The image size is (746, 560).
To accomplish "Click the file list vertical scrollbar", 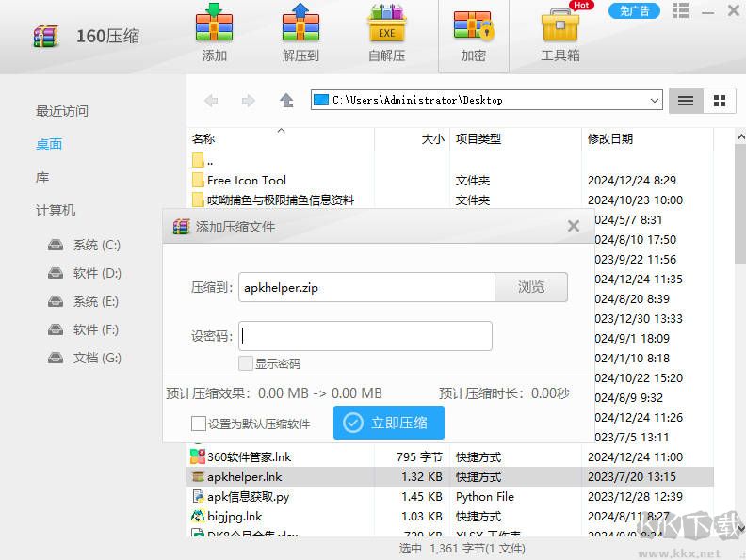I will 740,204.
